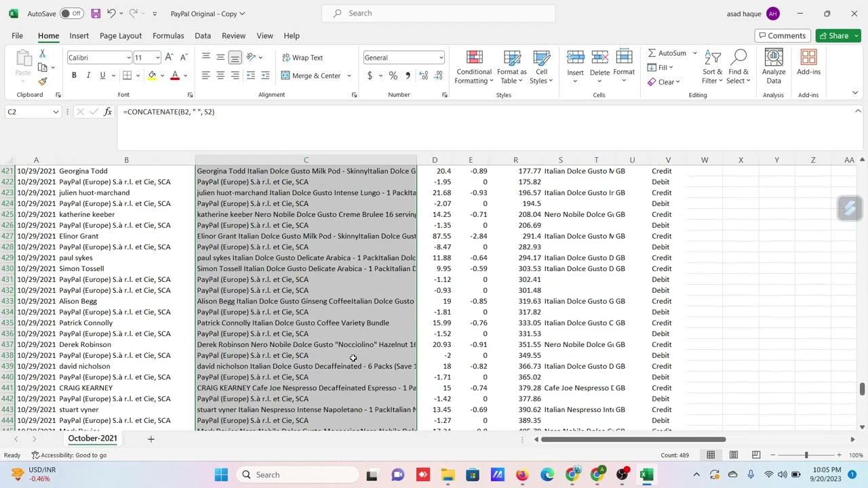Expand the Name Box dropdown

(x=56, y=112)
